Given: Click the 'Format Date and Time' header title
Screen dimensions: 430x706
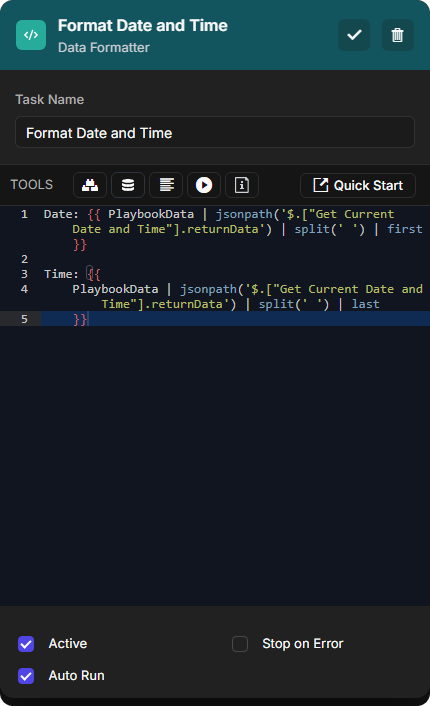Looking at the screenshot, I should pyautogui.click(x=143, y=26).
